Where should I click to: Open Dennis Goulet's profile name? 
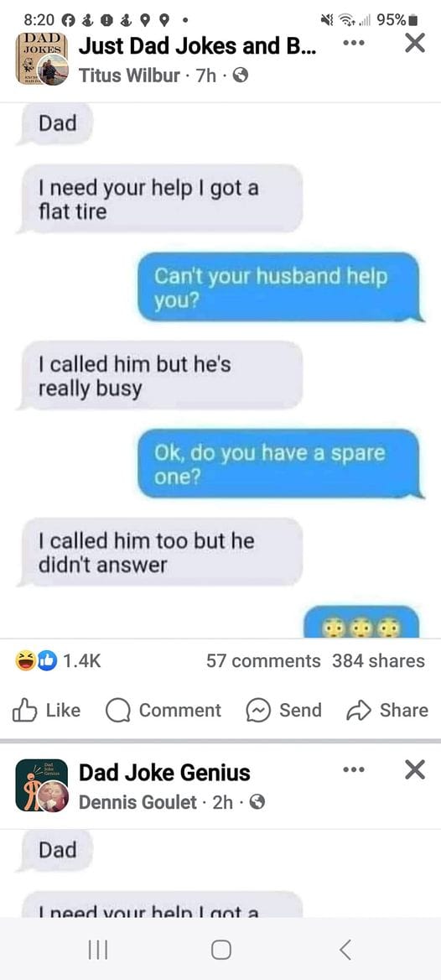click(x=137, y=802)
